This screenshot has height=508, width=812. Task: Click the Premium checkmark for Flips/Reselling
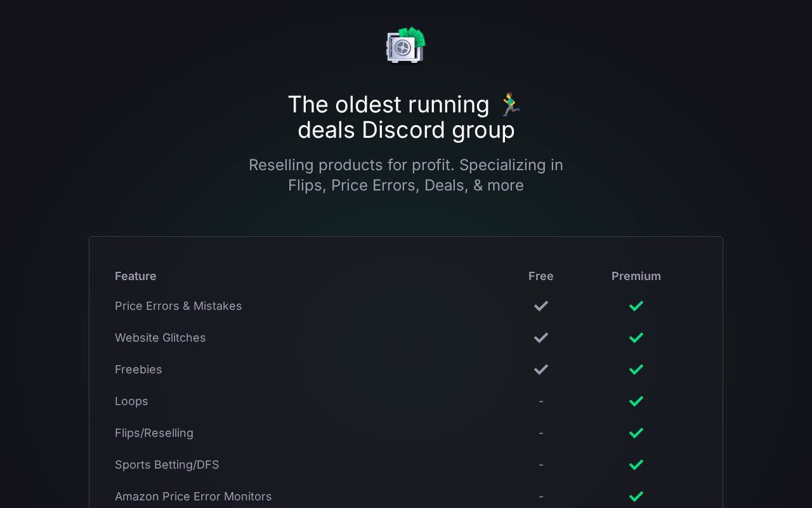(x=636, y=433)
